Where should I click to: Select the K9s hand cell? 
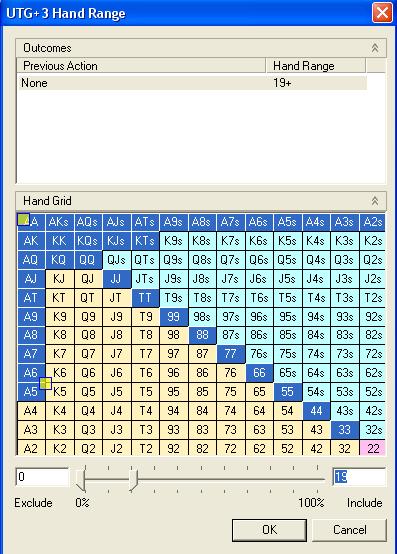174,241
